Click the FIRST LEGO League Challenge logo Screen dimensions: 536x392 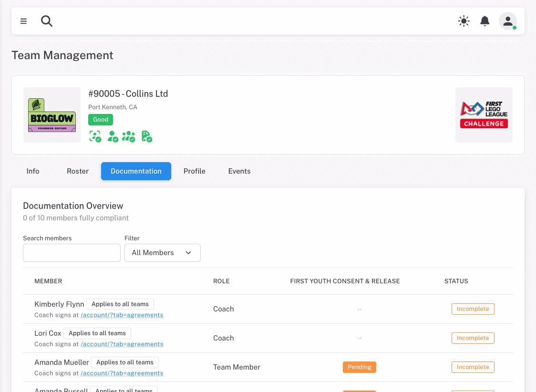(484, 115)
